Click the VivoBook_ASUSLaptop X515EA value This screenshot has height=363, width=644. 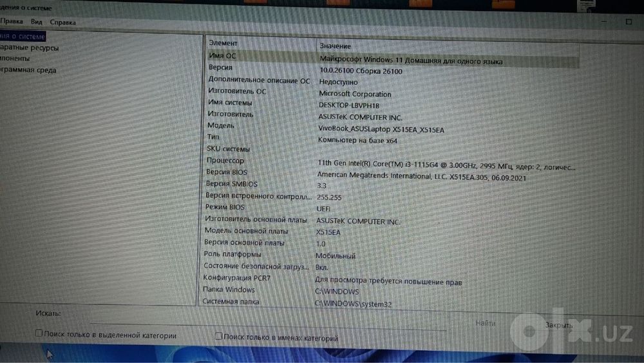[x=381, y=130]
